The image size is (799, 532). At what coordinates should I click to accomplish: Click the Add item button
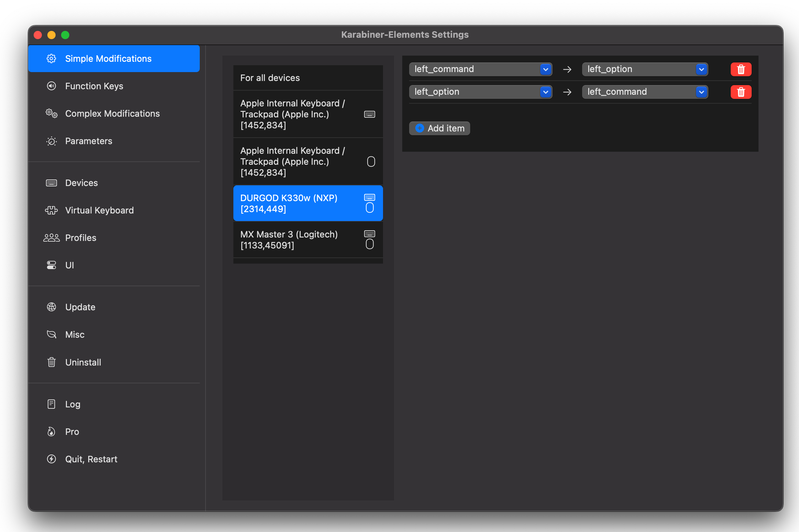click(439, 128)
